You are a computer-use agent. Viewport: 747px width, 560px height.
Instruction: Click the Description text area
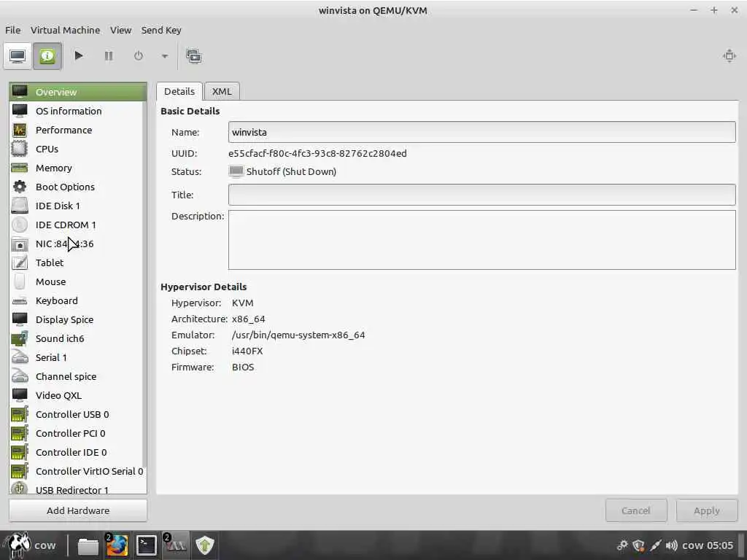click(x=481, y=240)
